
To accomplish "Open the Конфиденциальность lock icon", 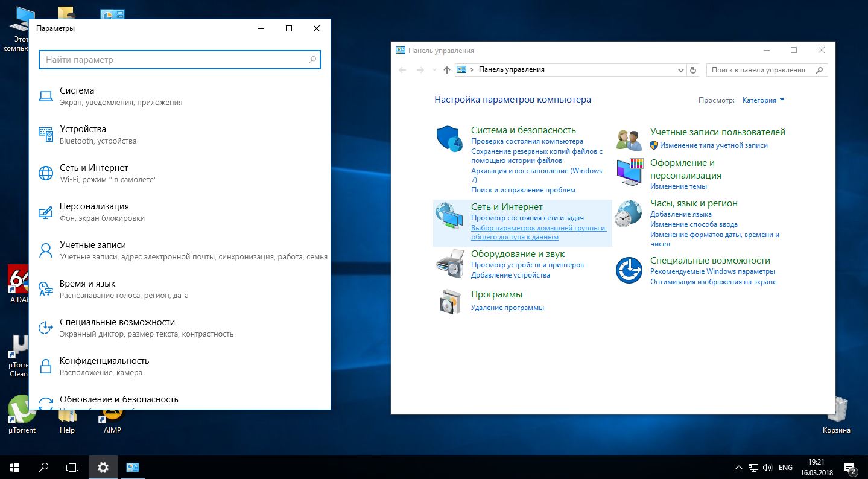I will 46,366.
